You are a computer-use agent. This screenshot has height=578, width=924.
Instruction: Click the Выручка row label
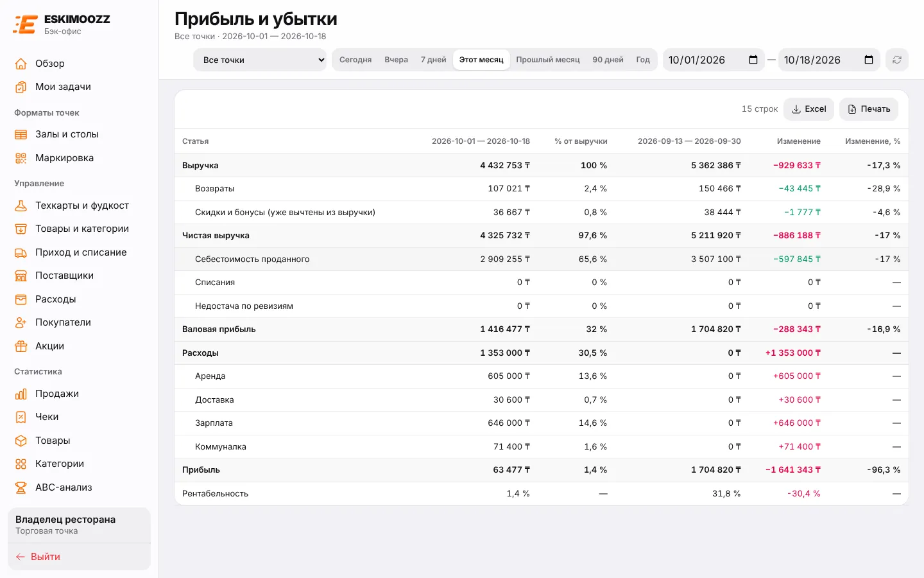200,166
